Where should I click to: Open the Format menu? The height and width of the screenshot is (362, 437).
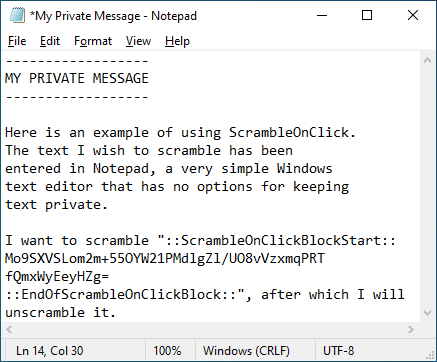tap(93, 41)
